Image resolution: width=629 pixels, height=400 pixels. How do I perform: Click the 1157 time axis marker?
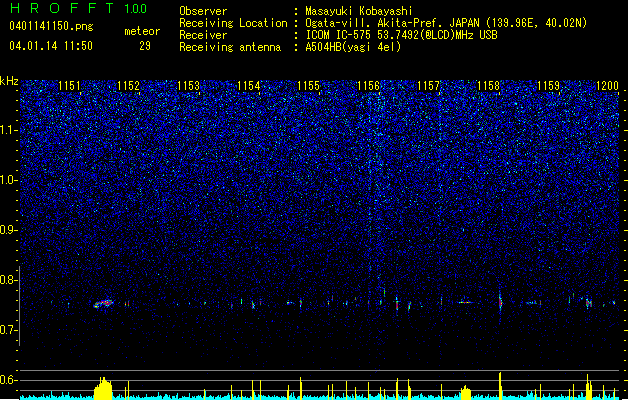pyautogui.click(x=428, y=86)
